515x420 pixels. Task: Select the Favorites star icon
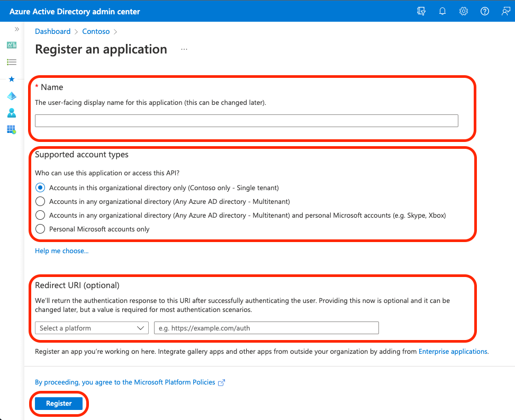(11, 79)
